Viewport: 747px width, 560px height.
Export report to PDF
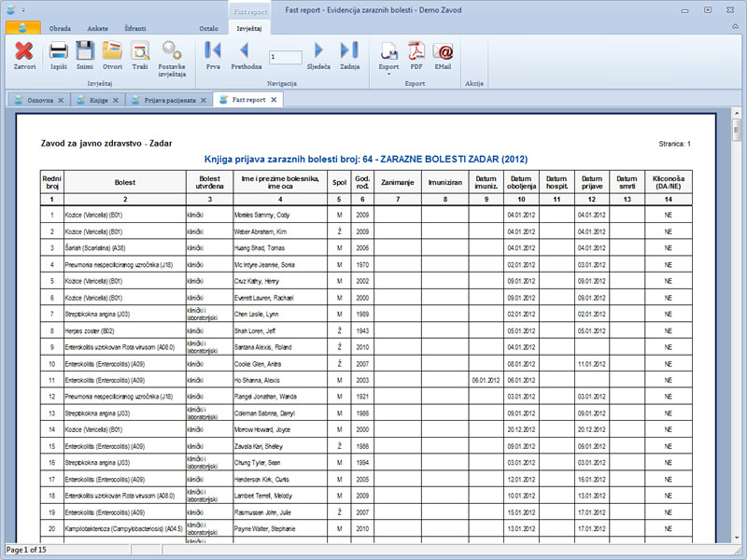416,56
